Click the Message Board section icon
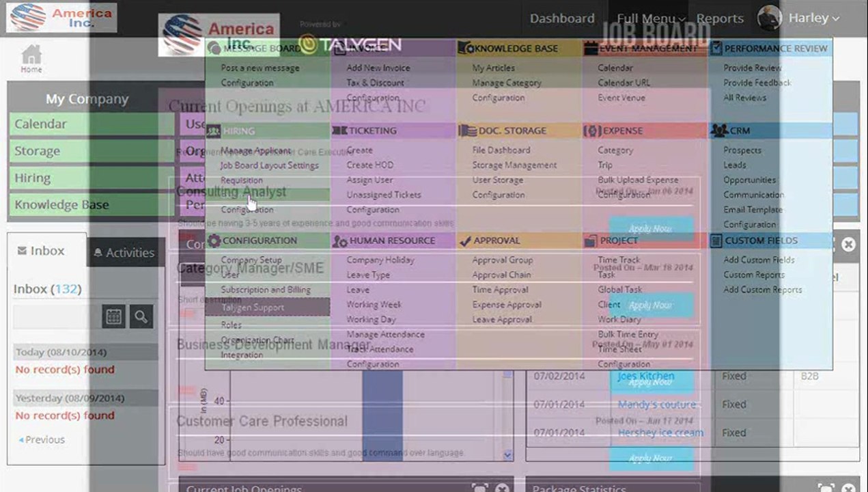The image size is (868, 492). (214, 49)
